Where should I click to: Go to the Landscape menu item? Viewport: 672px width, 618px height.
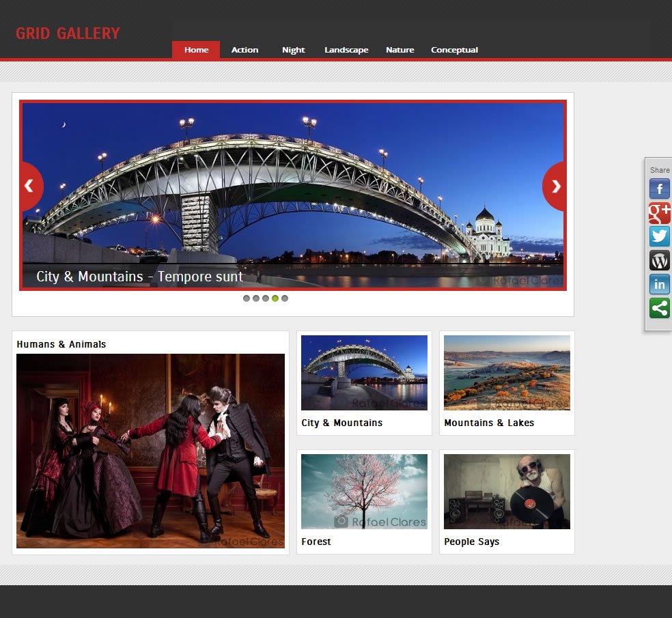point(346,50)
